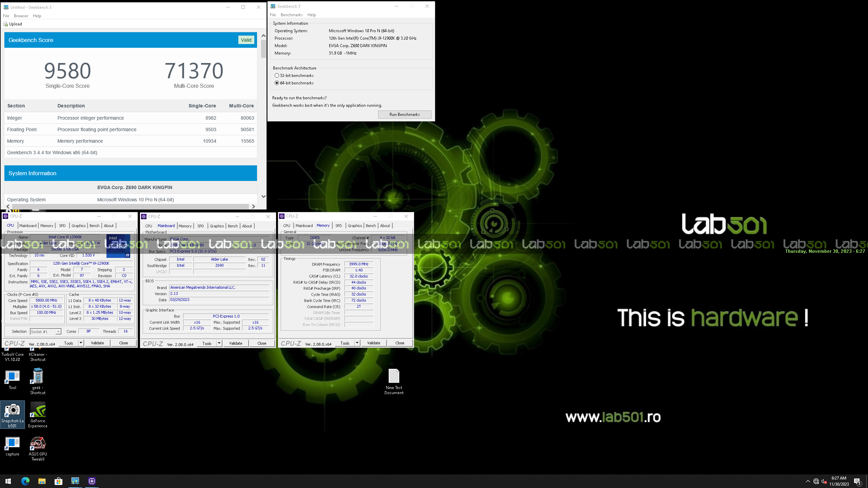The width and height of the screenshot is (868, 488).
Task: Open Microsoft Store from the taskbar
Action: tap(58, 481)
